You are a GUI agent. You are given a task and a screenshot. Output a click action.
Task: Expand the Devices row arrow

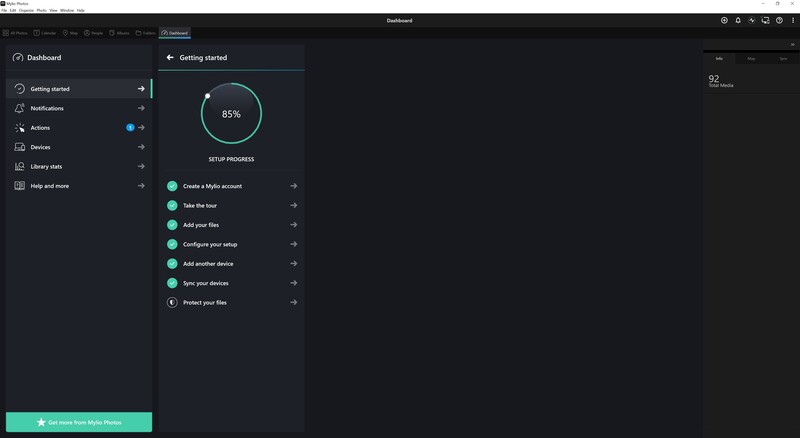click(x=141, y=147)
